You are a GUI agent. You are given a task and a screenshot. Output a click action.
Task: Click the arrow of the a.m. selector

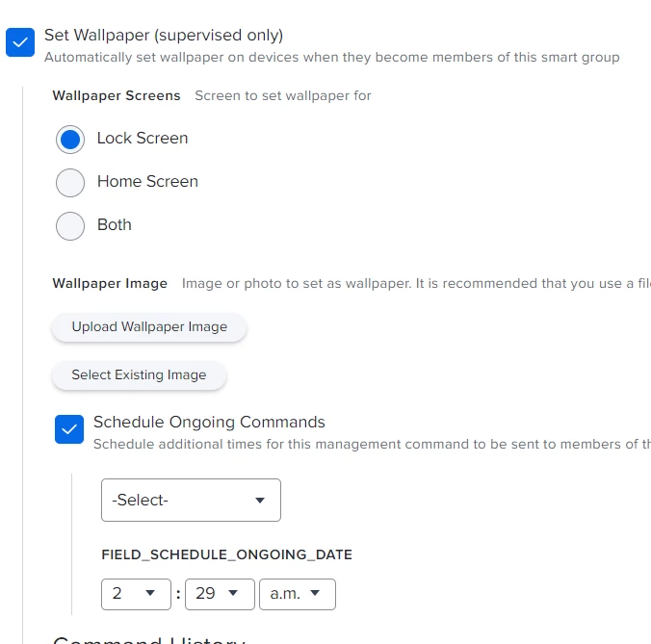(315, 593)
